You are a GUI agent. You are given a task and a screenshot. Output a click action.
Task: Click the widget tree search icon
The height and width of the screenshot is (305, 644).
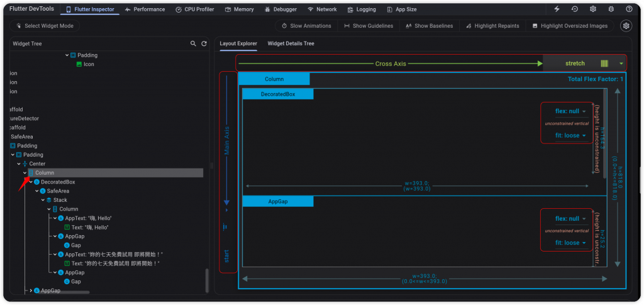[193, 43]
